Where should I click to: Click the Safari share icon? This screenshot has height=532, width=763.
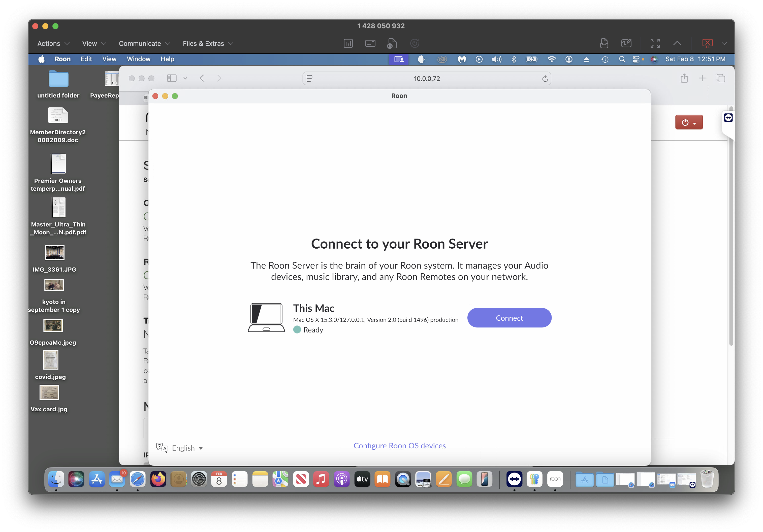(x=684, y=78)
